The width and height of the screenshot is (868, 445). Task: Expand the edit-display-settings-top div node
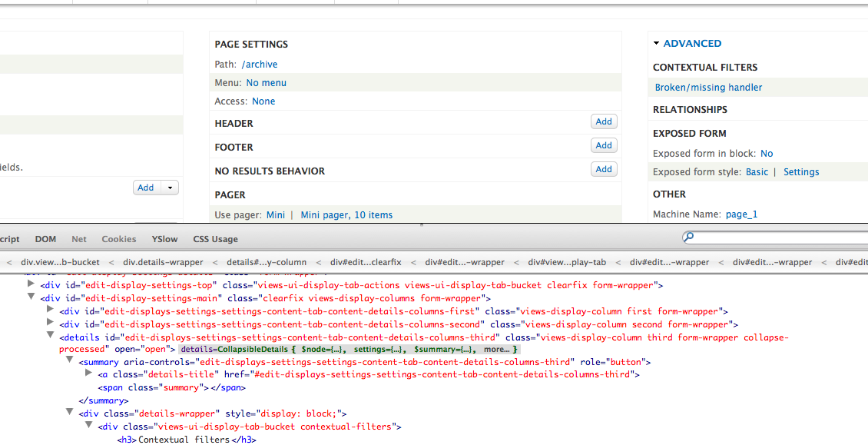[31, 284]
